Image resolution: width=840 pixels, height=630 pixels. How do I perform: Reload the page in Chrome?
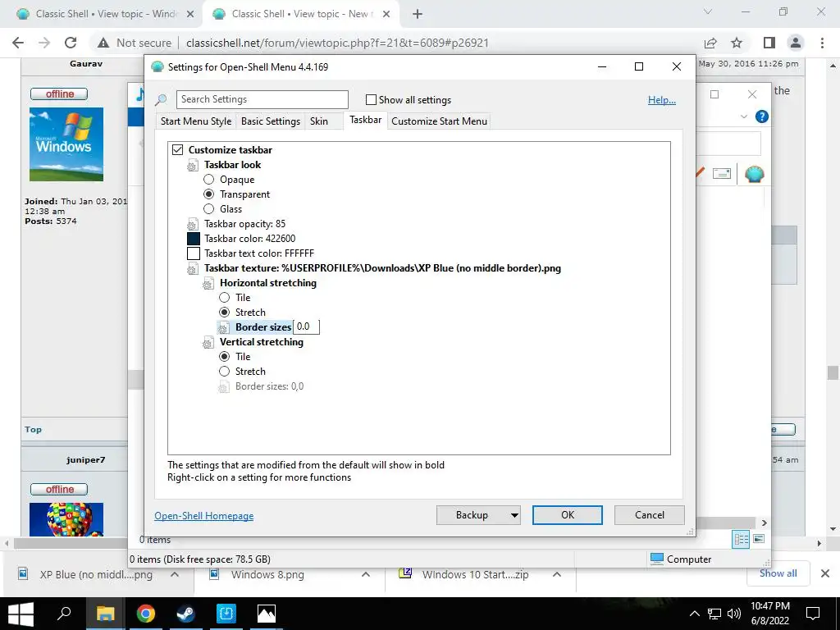pyautogui.click(x=71, y=43)
